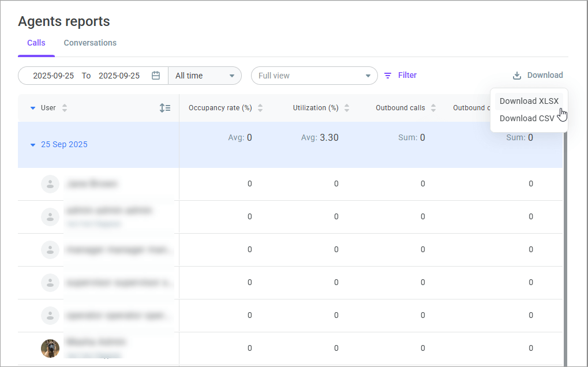This screenshot has height=367, width=588.
Task: Sort by Outbound calls column arrows
Action: [433, 108]
